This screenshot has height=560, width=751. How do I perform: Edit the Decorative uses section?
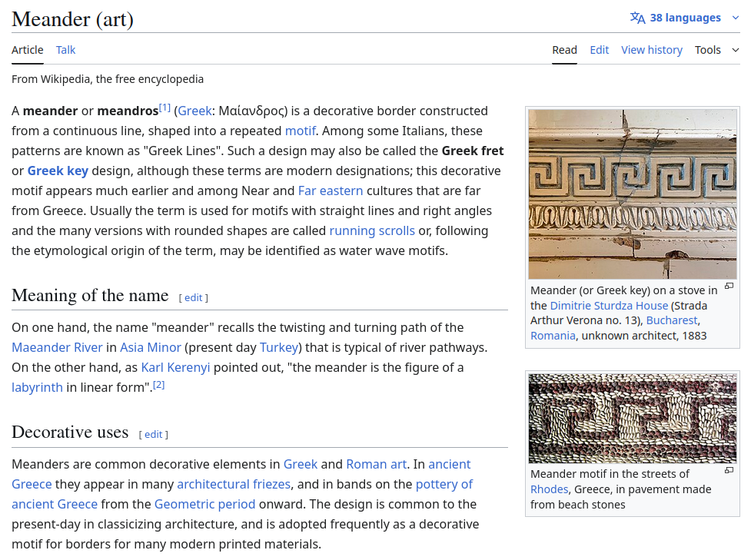coord(153,435)
